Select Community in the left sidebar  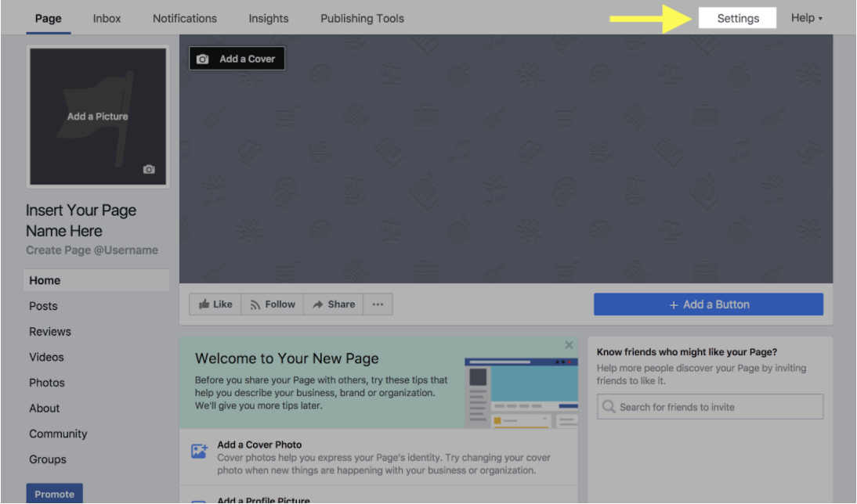coord(58,434)
